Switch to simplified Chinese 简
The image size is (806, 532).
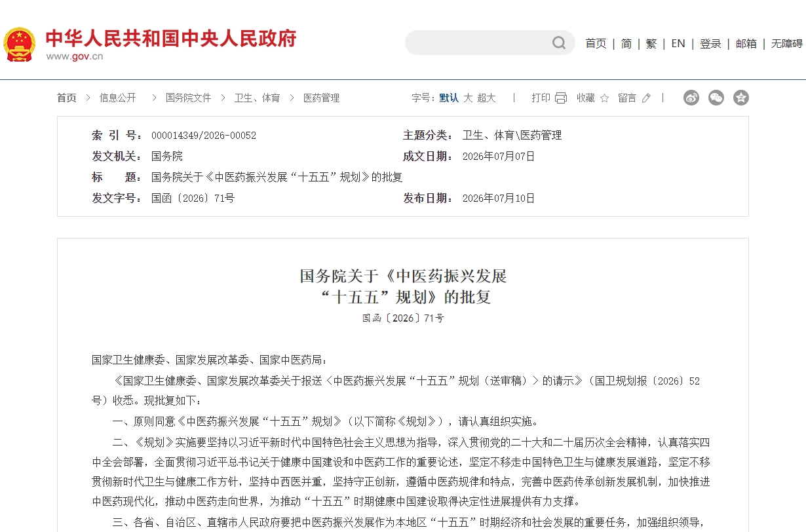(626, 44)
